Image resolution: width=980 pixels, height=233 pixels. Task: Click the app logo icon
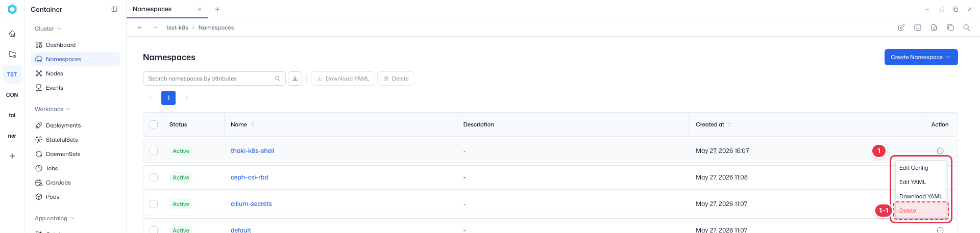12,9
